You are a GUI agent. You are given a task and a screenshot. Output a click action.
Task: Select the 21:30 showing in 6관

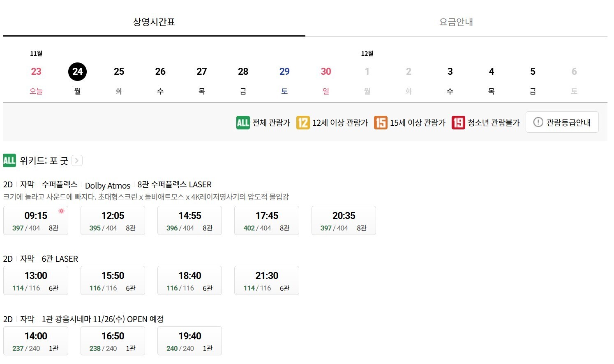[267, 281]
